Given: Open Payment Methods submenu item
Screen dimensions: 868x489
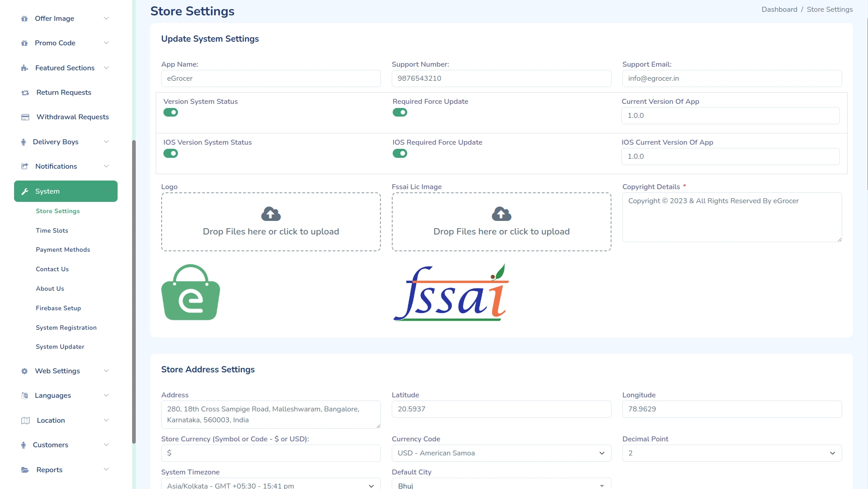Looking at the screenshot, I should coord(63,250).
